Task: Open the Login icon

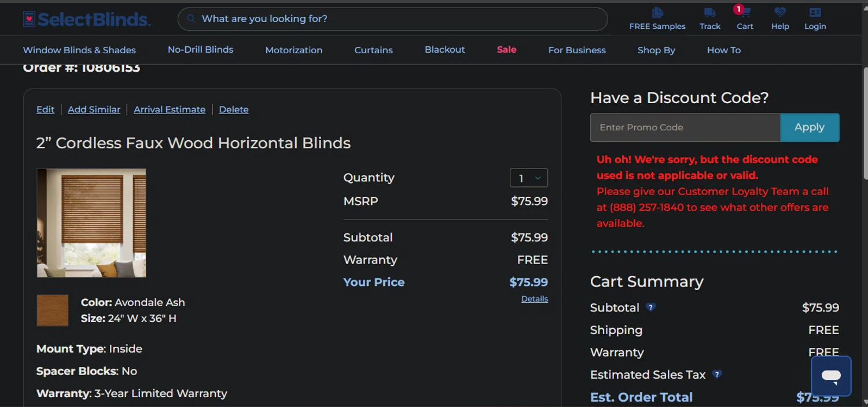Action: pos(815,13)
